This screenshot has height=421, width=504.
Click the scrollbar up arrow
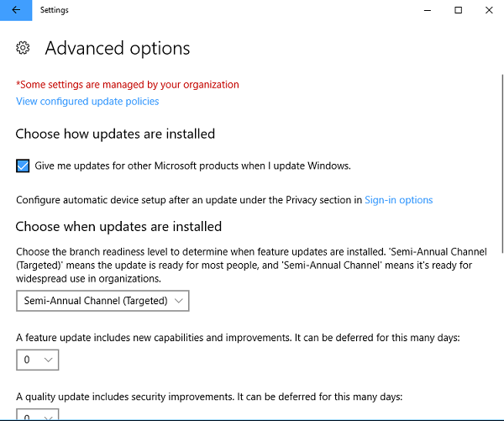[500, 27]
